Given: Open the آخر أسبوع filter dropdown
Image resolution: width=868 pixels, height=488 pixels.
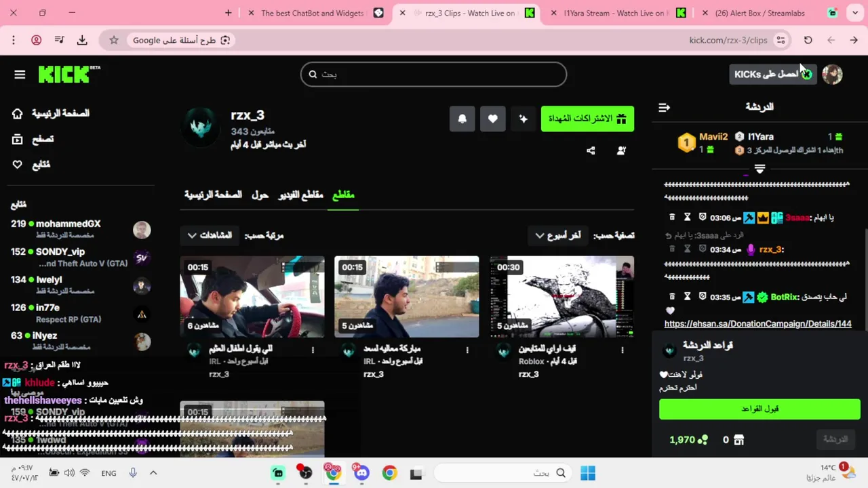Looking at the screenshot, I should tap(558, 235).
